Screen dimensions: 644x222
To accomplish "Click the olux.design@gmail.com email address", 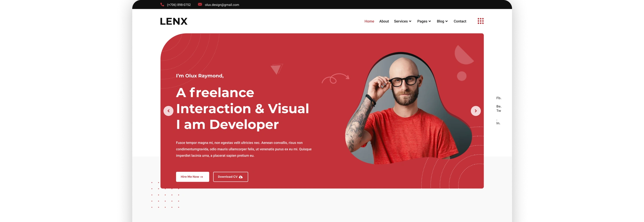I will point(222,5).
